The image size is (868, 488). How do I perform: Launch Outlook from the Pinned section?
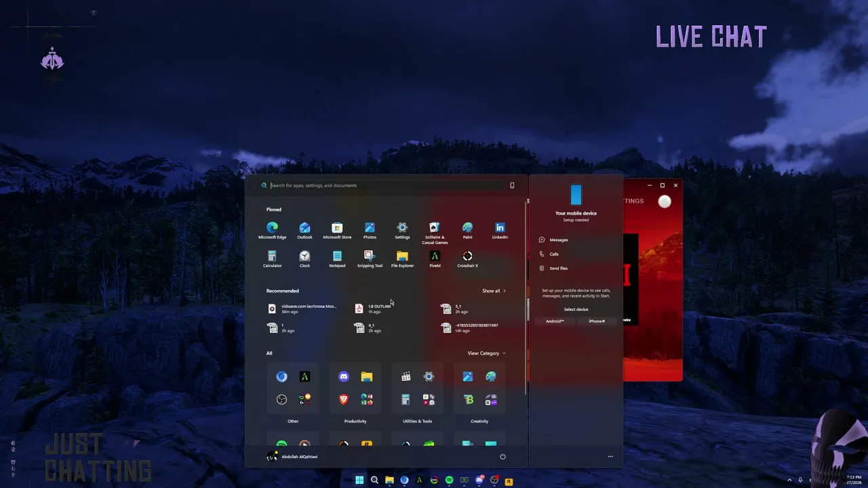[x=304, y=230]
